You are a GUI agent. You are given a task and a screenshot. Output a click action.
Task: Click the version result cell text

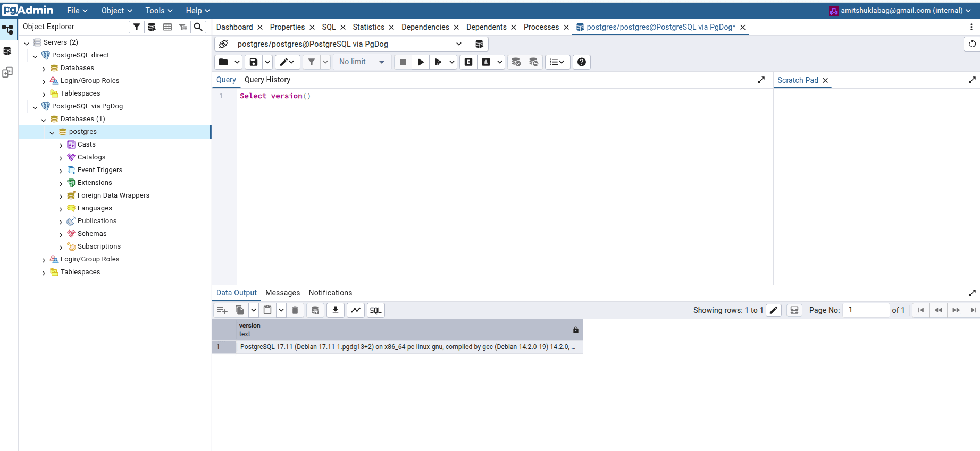(x=408, y=347)
